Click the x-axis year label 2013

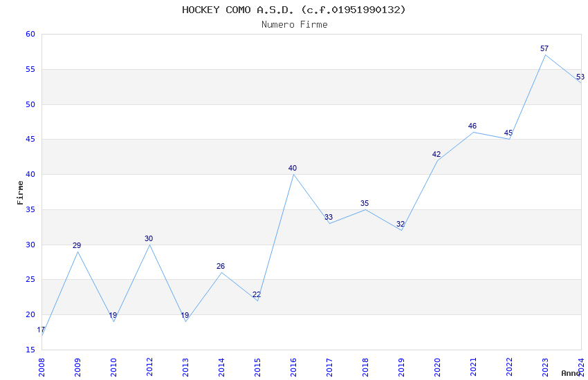(185, 367)
